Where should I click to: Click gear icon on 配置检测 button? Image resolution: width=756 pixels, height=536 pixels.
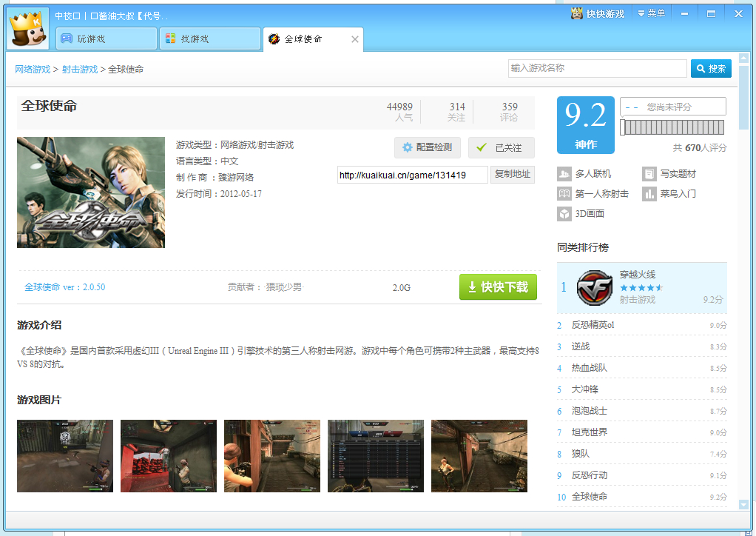click(408, 147)
